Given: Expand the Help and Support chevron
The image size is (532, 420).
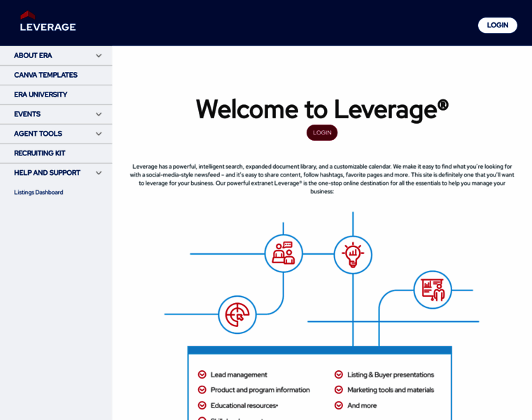Looking at the screenshot, I should [99, 173].
